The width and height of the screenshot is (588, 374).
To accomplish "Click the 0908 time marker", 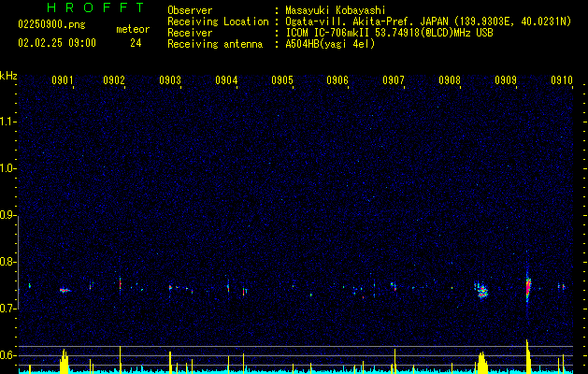I will (450, 80).
